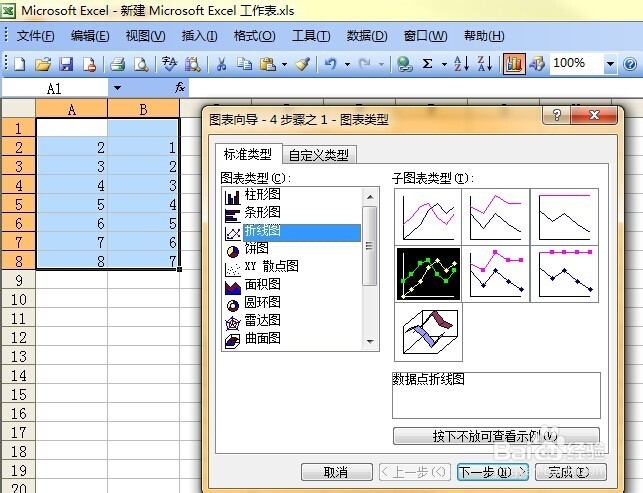Viewport: 643px width, 493px height.
Task: Click the AutoSum sigma icon
Action: (427, 64)
